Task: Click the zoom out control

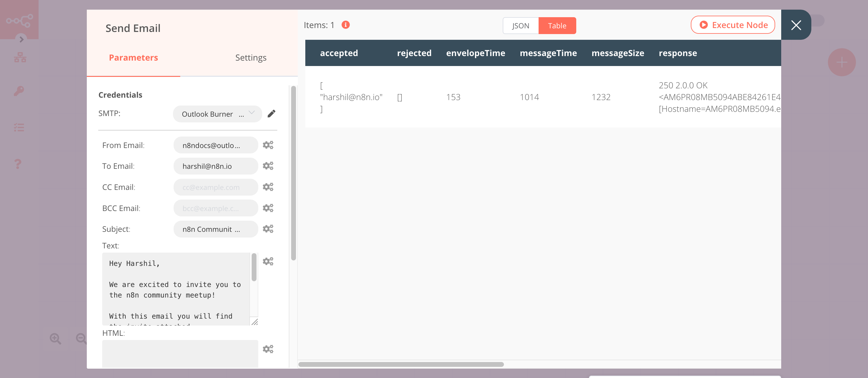Action: pos(81,338)
